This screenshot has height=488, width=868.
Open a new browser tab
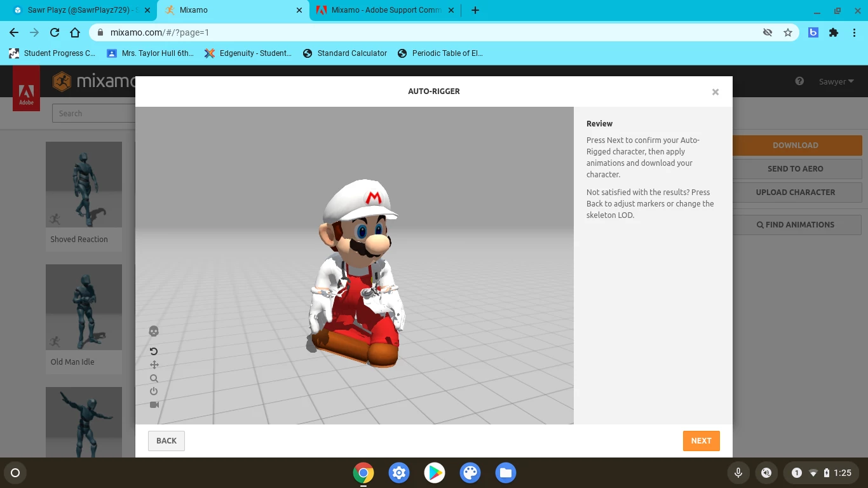475,10
